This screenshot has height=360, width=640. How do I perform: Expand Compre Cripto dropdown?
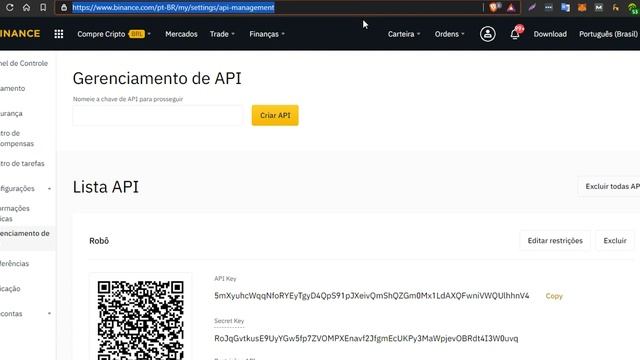coord(114,34)
